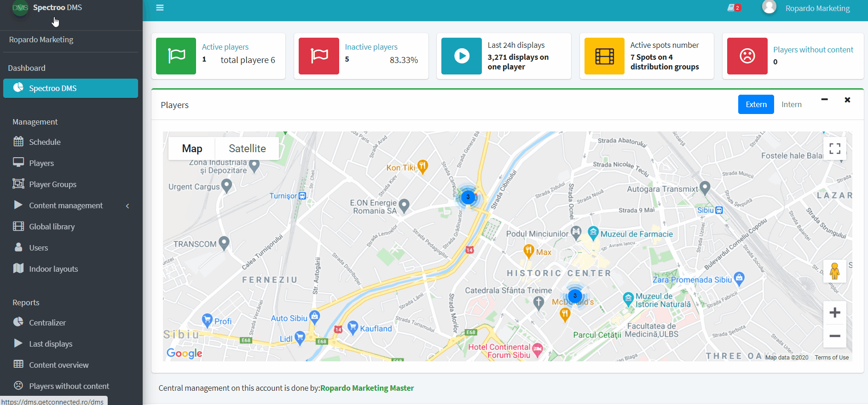The width and height of the screenshot is (868, 405).
Task: Open the Centralizer report
Action: [71, 323]
